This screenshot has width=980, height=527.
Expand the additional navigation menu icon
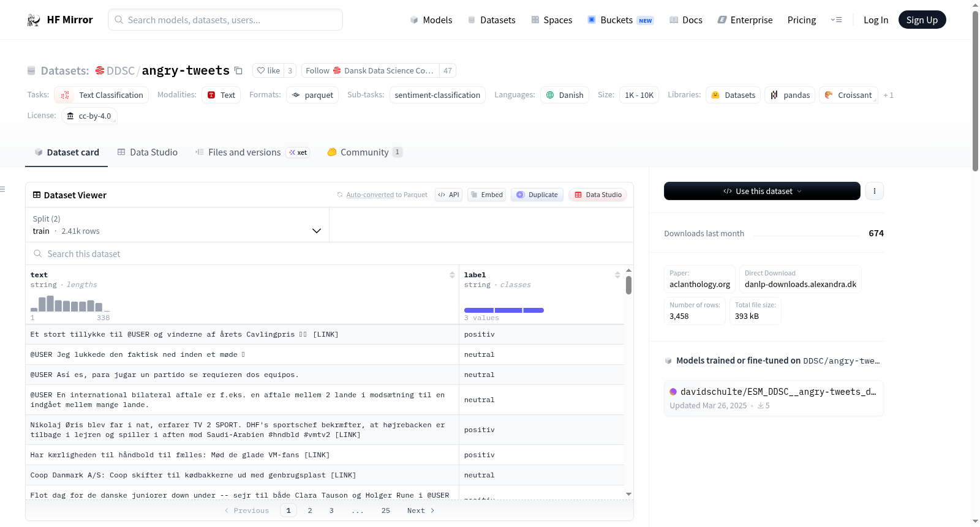pyautogui.click(x=836, y=20)
